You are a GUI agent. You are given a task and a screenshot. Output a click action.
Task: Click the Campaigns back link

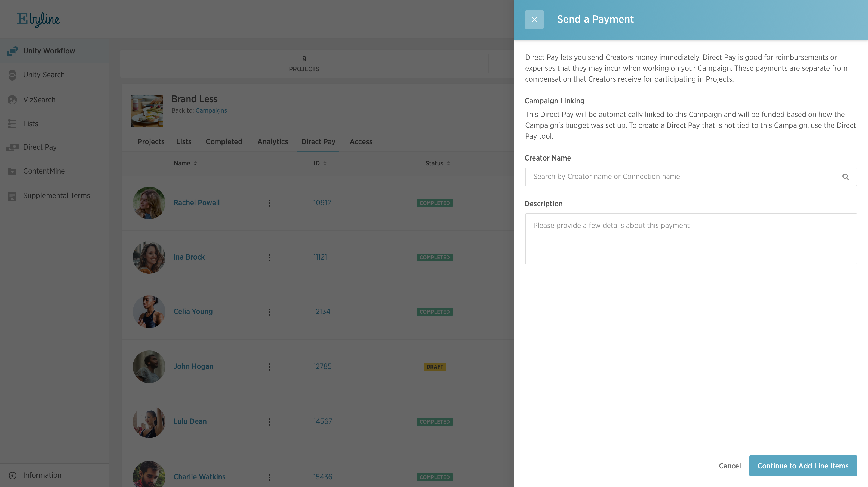coord(211,110)
